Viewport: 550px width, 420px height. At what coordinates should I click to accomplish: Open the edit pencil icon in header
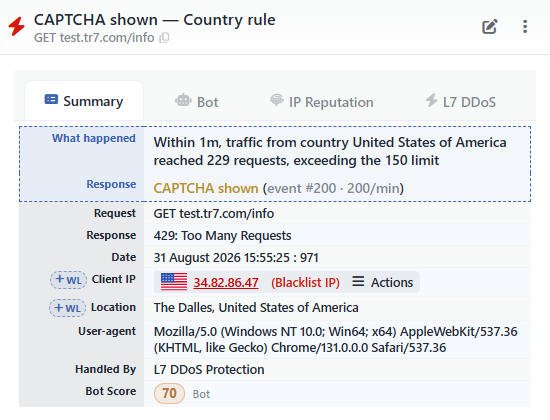point(490,27)
